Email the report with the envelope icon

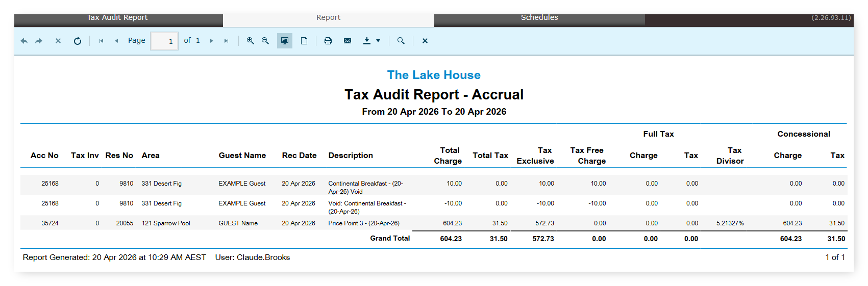tap(348, 41)
